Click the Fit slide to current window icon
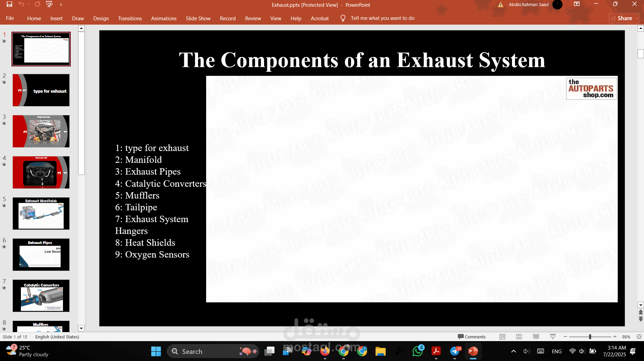 (639, 337)
